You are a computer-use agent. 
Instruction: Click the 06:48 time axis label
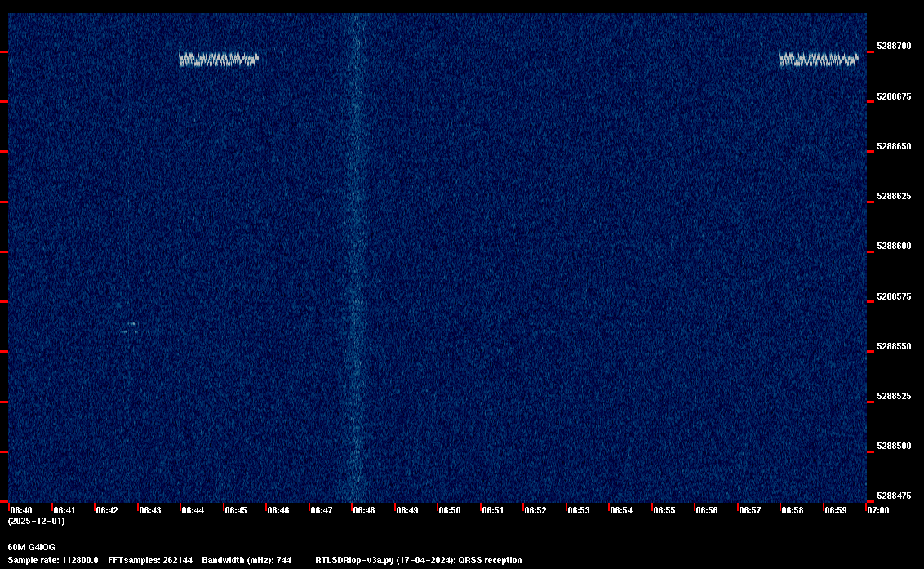[x=363, y=510]
